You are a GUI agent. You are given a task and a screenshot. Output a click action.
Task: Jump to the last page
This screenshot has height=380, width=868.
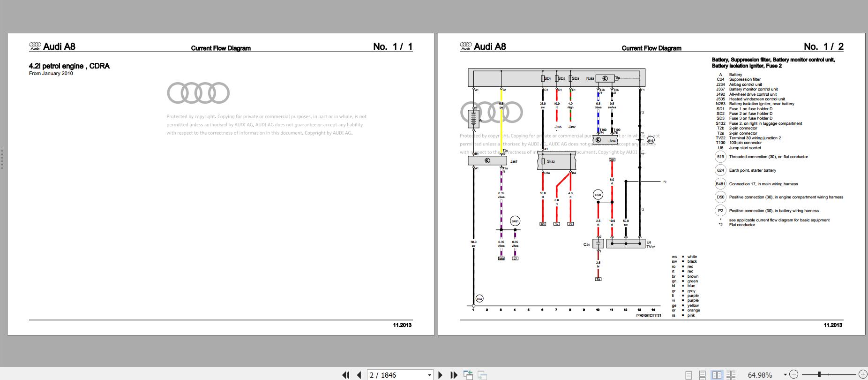pos(454,375)
